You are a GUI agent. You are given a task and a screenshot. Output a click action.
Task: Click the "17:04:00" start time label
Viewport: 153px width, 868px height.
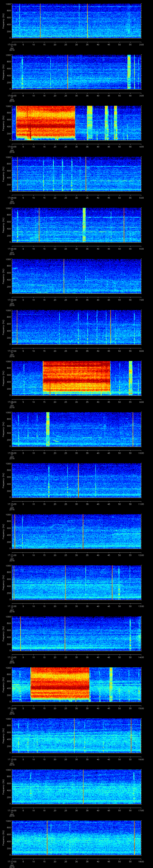coord(12,198)
